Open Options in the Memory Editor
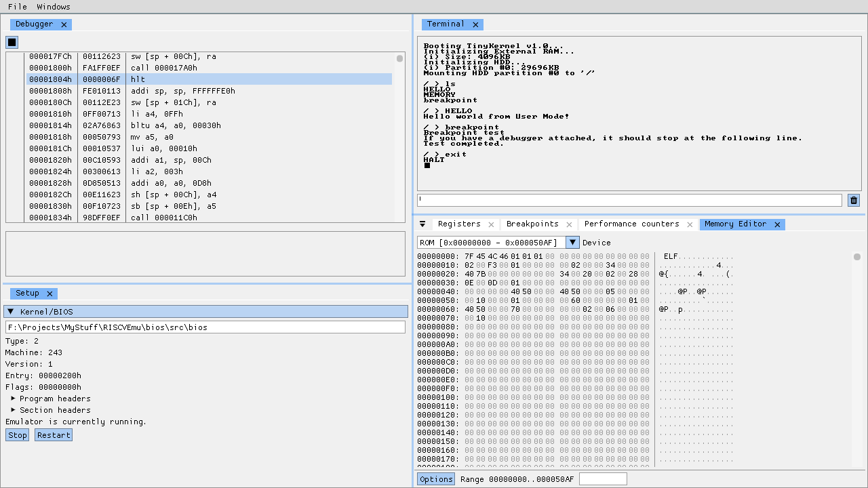This screenshot has height=488, width=868. pos(435,479)
